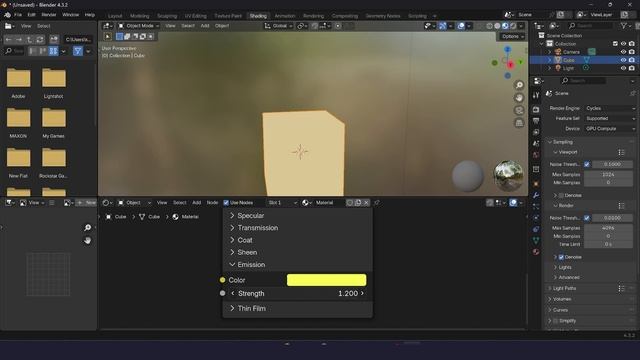Open the Feature Set dropdown
The height and width of the screenshot is (360, 640).
pos(610,118)
